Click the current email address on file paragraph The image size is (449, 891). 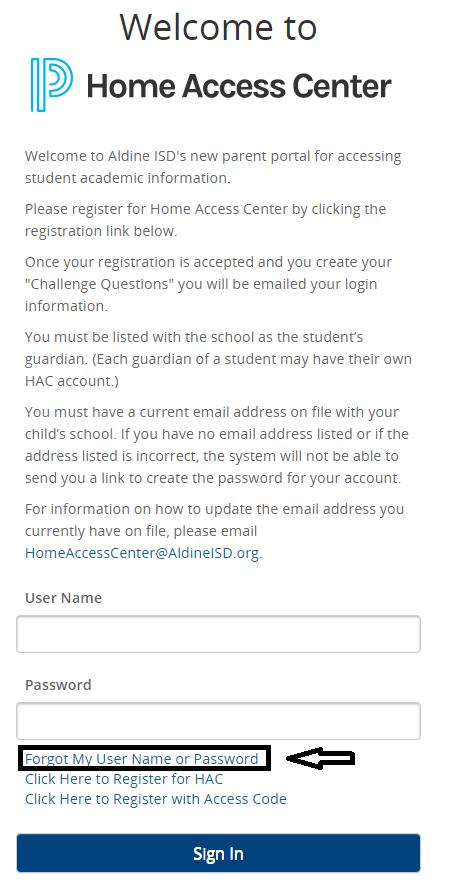(217, 445)
